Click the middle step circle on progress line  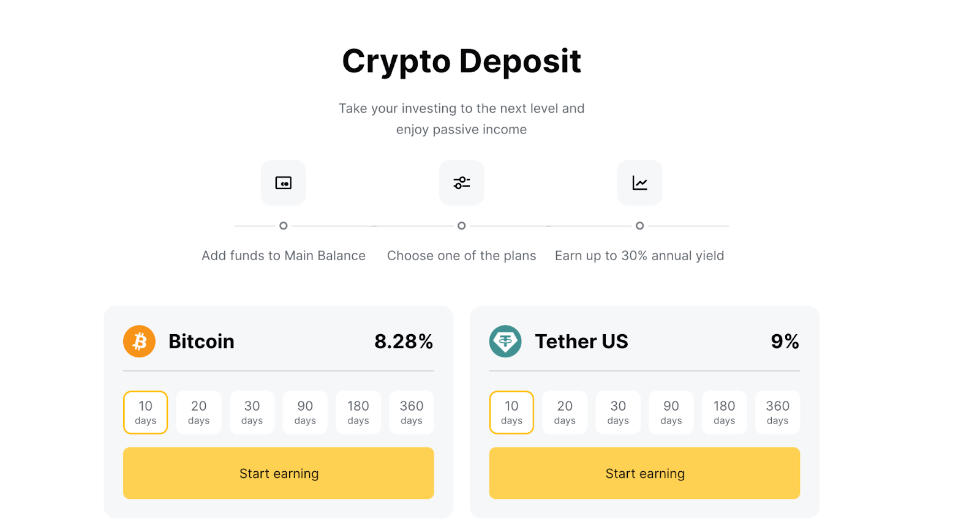[461, 226]
